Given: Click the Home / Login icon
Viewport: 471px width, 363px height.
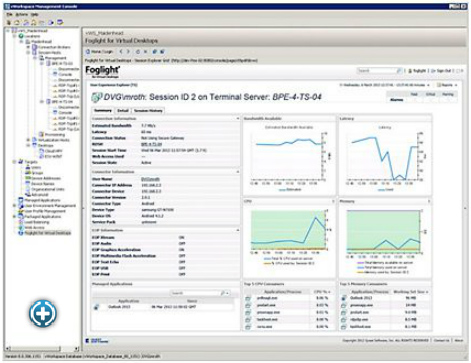Looking at the screenshot, I should coord(88,52).
